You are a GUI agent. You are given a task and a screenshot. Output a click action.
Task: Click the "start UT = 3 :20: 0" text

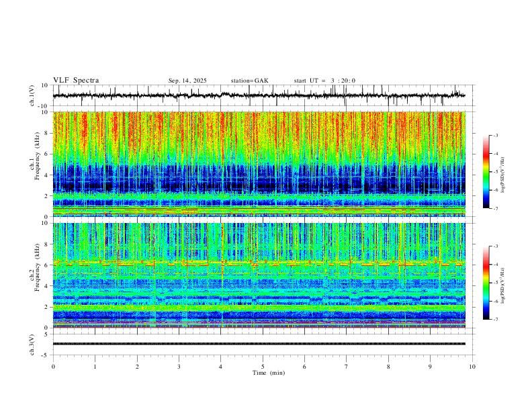[x=324, y=81]
